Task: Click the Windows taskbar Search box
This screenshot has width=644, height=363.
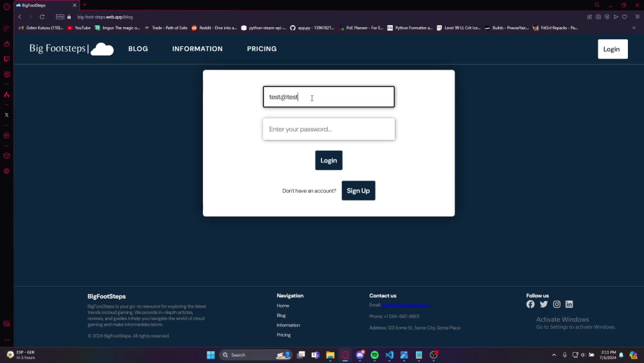Action: (256, 355)
